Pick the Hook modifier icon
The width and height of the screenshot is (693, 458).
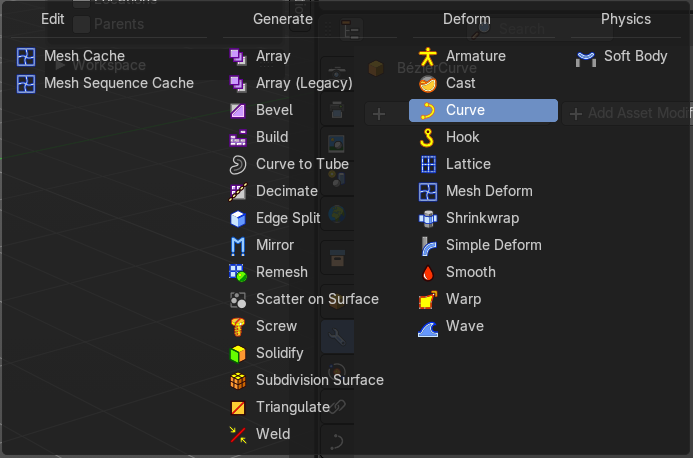pyautogui.click(x=428, y=137)
